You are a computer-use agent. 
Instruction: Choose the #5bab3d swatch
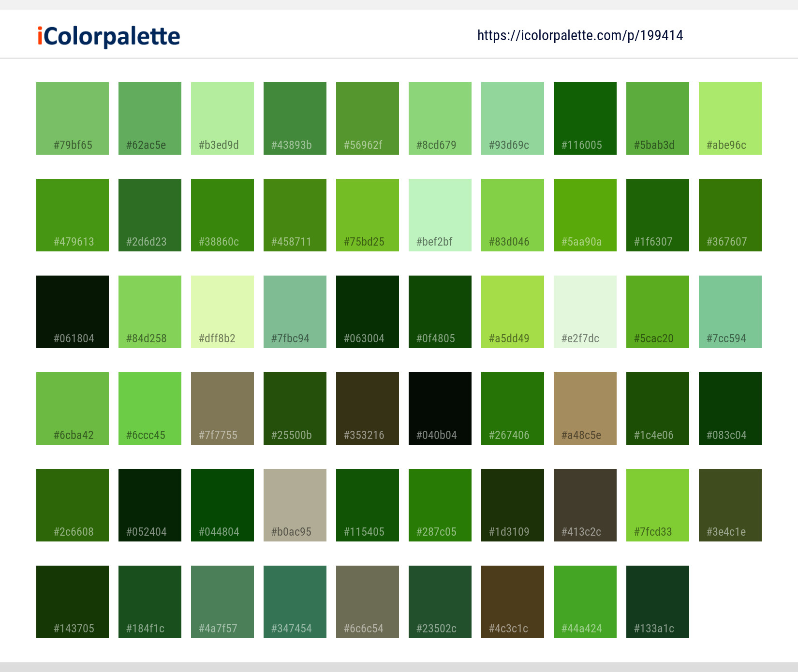click(x=658, y=118)
